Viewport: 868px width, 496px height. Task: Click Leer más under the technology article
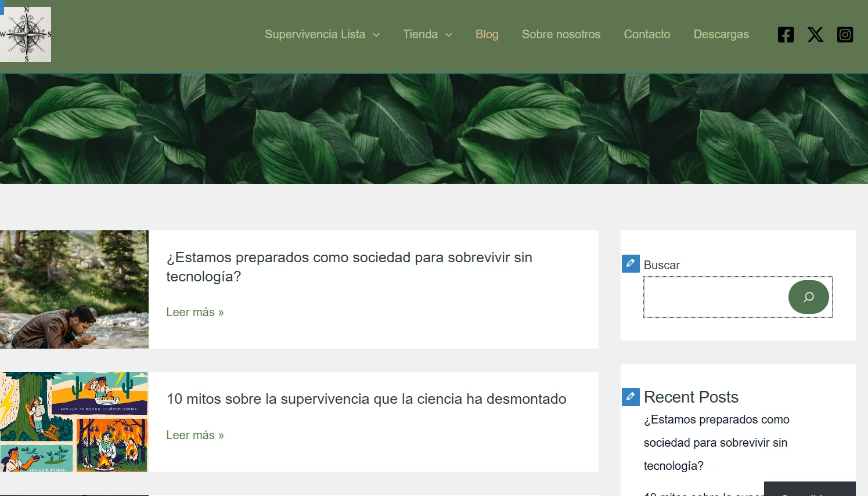click(x=195, y=312)
